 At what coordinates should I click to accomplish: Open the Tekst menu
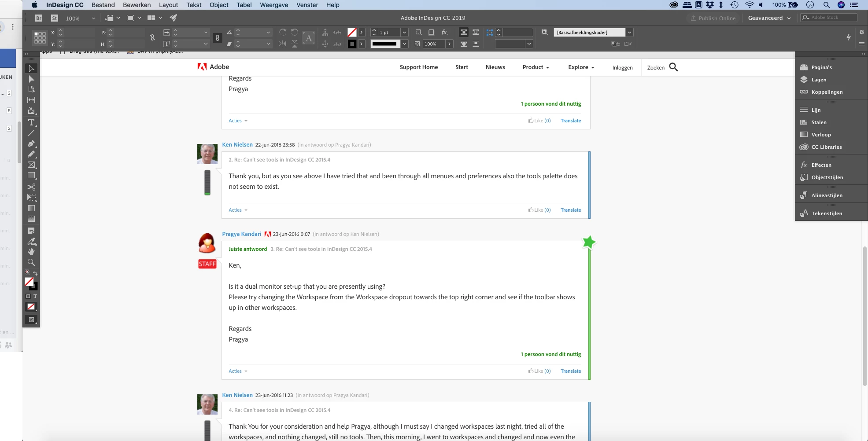194,5
